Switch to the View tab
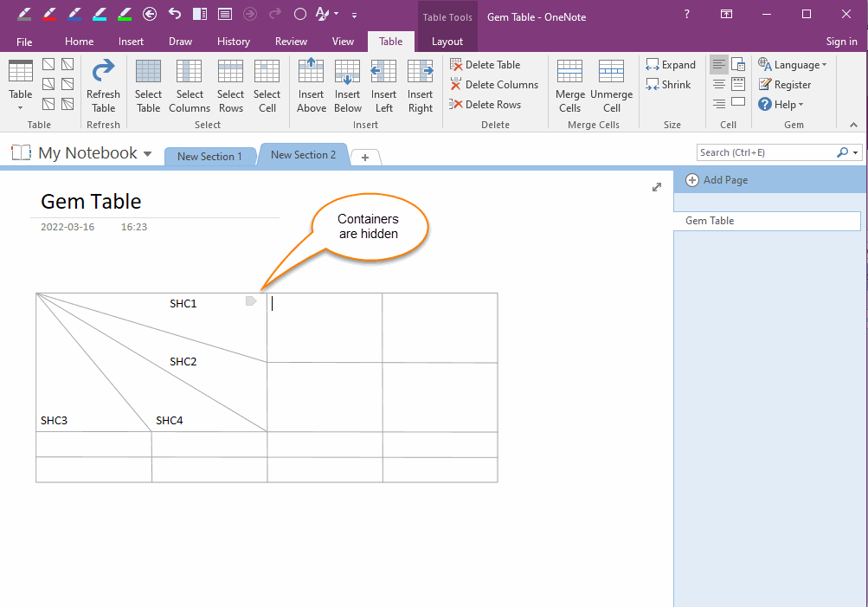 pos(343,42)
